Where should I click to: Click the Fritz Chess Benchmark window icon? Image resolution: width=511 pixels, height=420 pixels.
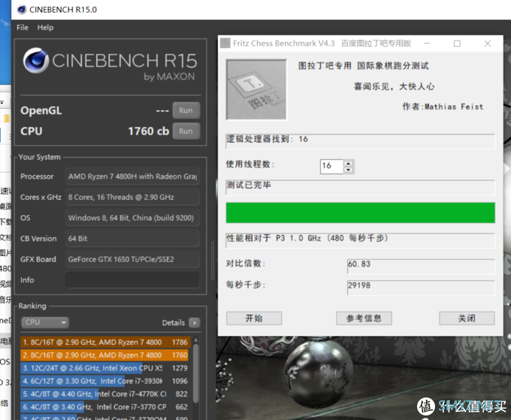(225, 44)
